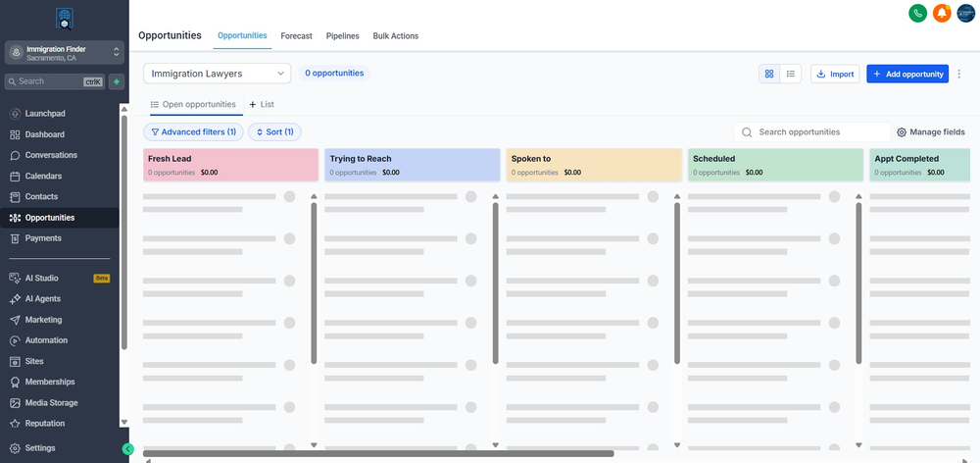The image size is (980, 463).
Task: Open Opportunities in the sidebar
Action: tap(60, 218)
